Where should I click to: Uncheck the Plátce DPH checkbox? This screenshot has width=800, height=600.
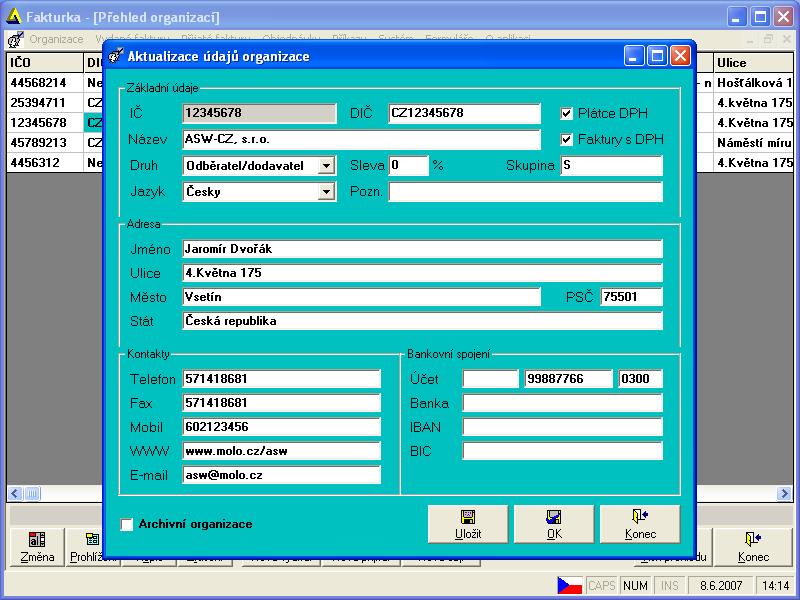click(x=567, y=113)
